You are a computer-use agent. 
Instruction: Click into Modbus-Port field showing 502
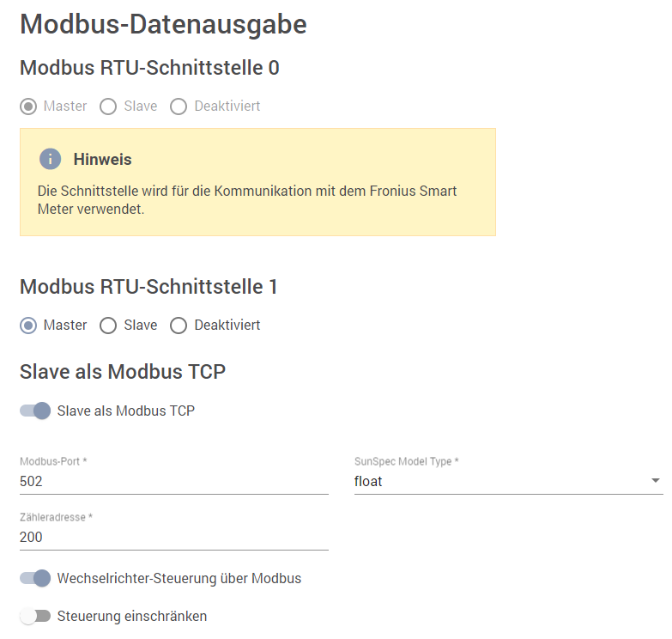click(x=172, y=481)
